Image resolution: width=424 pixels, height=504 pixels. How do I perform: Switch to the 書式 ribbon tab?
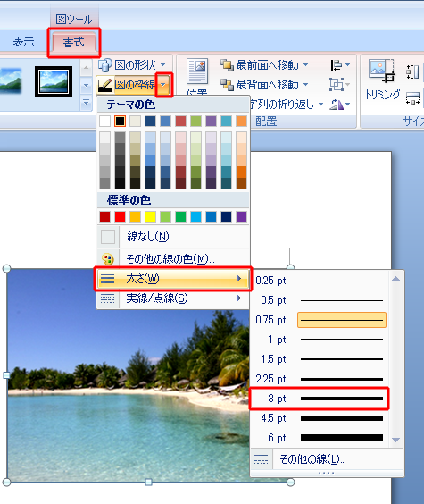74,42
